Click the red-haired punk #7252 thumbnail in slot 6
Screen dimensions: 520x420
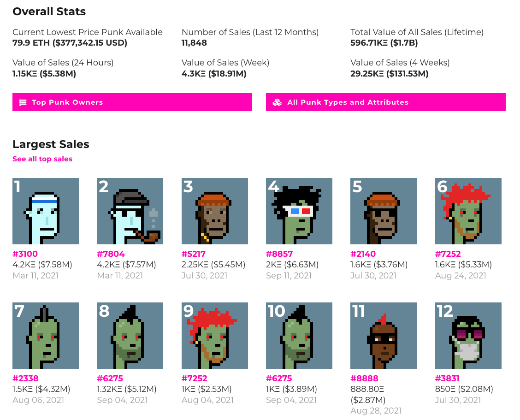click(468, 211)
